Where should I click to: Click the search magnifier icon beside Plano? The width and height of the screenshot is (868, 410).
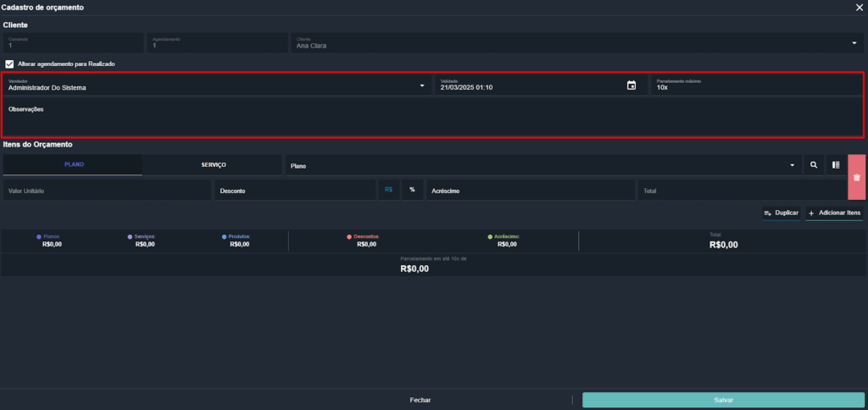[814, 165]
